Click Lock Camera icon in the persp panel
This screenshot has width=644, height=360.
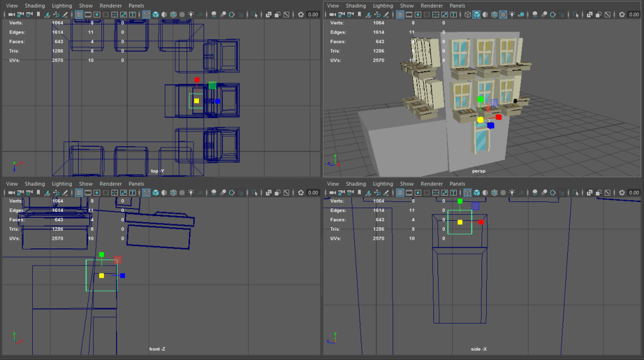coord(341,14)
